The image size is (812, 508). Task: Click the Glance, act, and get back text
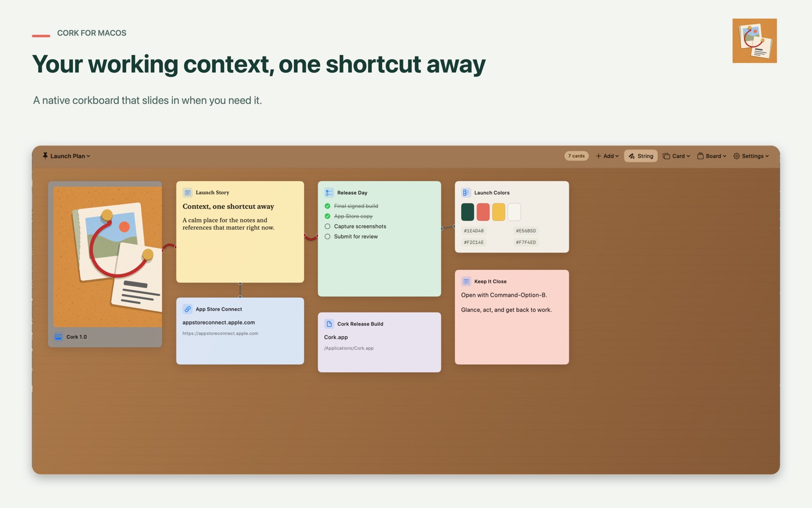[506, 309]
